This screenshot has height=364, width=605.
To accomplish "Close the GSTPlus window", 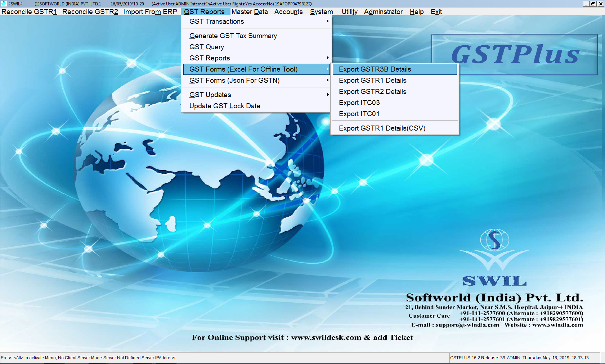I will (x=600, y=4).
